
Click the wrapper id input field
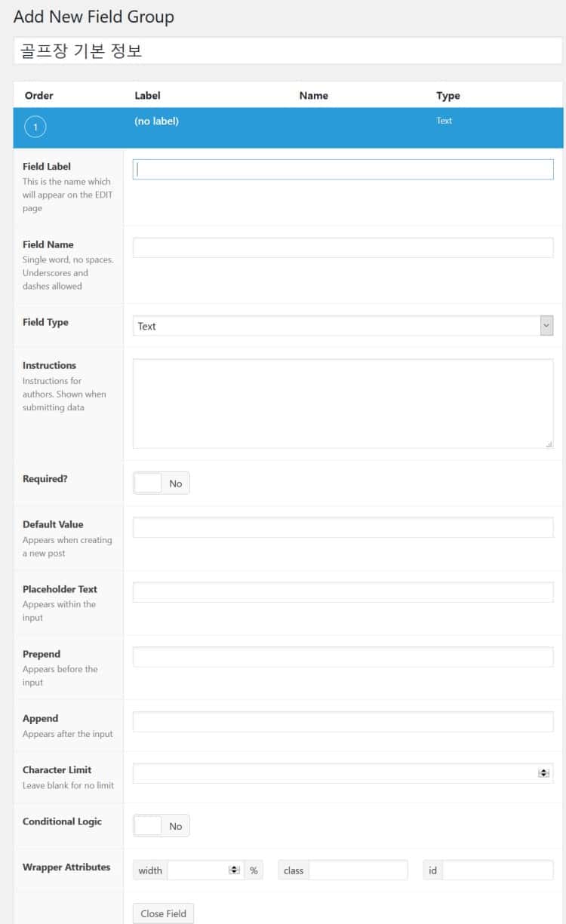[x=497, y=870]
